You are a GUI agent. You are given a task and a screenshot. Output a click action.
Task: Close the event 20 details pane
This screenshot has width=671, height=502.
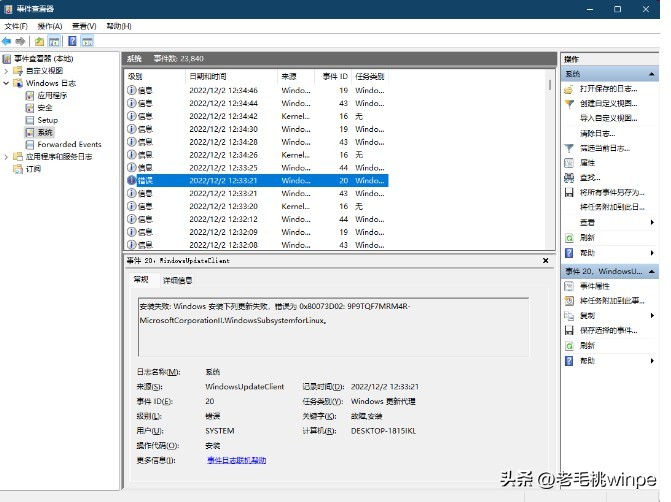546,261
